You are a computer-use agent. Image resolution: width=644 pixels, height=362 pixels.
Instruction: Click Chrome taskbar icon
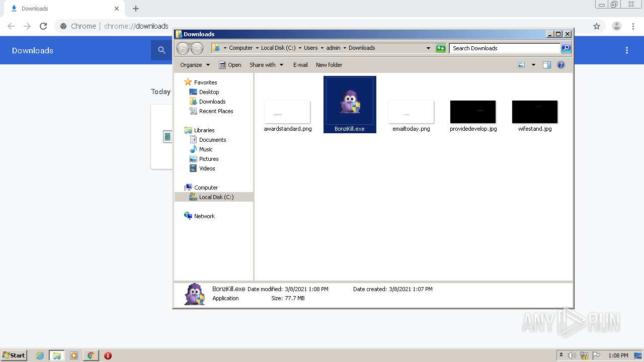[91, 355]
